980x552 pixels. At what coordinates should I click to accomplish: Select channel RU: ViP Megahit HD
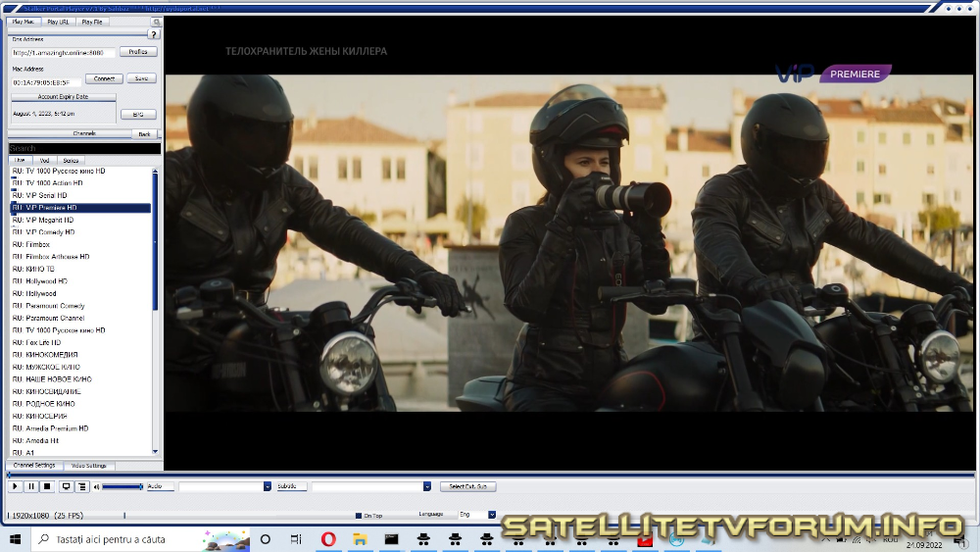point(80,220)
